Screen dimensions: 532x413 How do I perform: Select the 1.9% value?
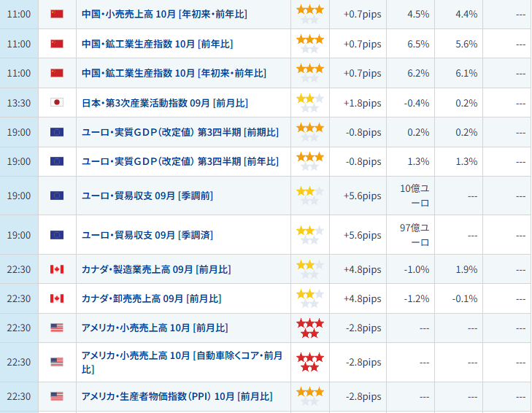[x=466, y=269]
